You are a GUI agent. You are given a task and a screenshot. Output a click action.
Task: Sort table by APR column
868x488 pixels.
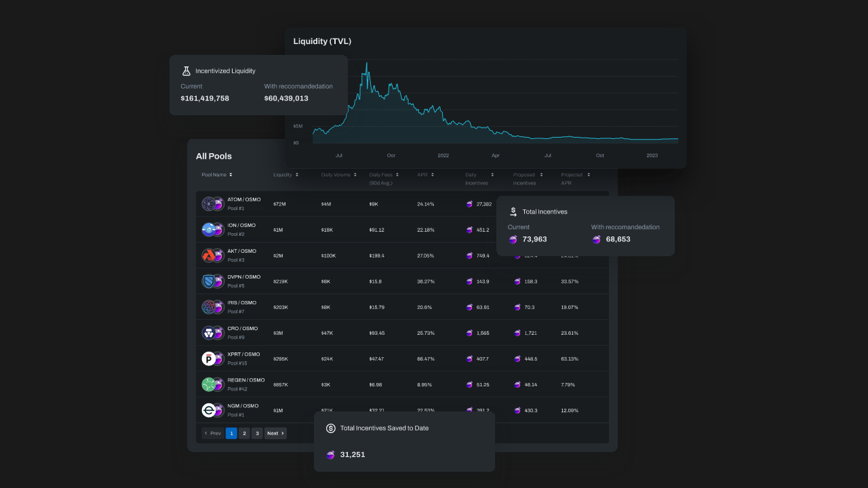point(425,175)
